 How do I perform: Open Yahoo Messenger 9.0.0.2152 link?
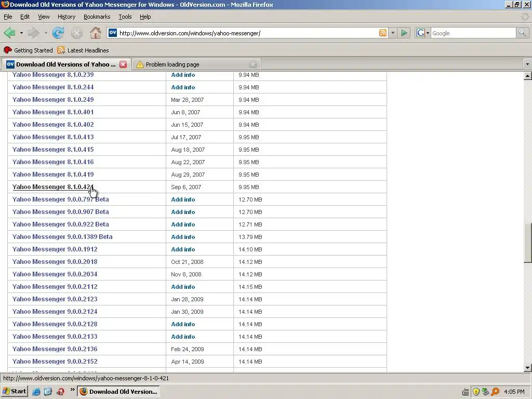click(55, 362)
